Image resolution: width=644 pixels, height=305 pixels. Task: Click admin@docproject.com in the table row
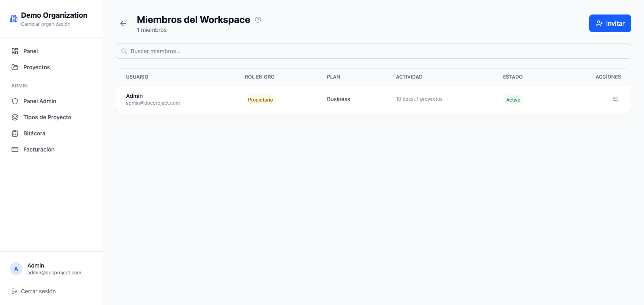[153, 103]
